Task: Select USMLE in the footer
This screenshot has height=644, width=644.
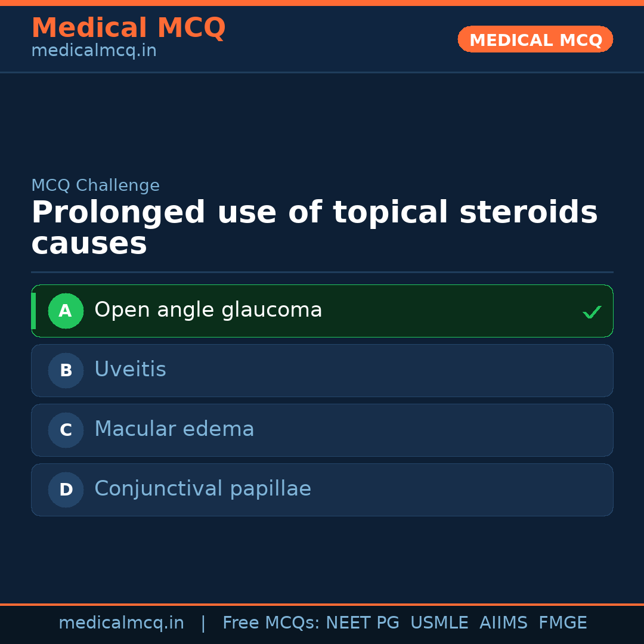Action: [439, 623]
